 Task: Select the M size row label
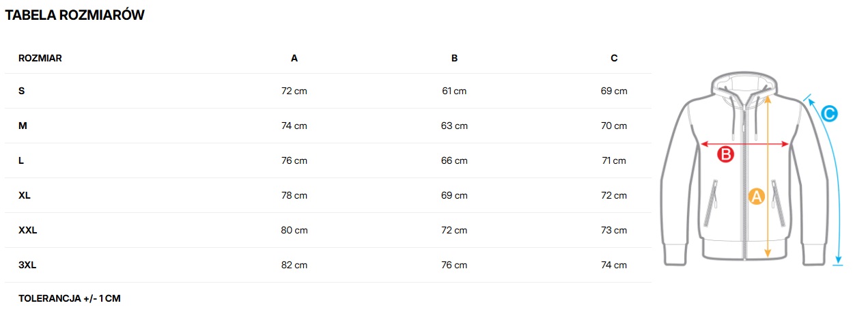click(23, 126)
